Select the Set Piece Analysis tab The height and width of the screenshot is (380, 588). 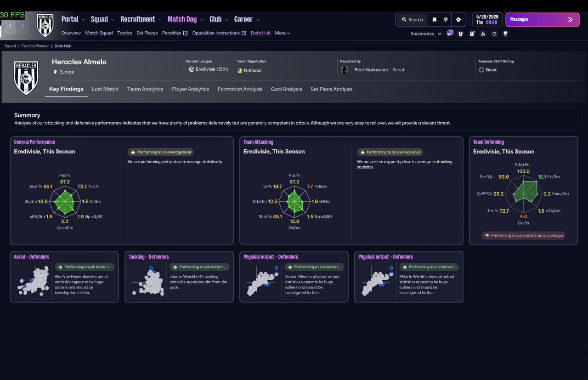[x=332, y=89]
